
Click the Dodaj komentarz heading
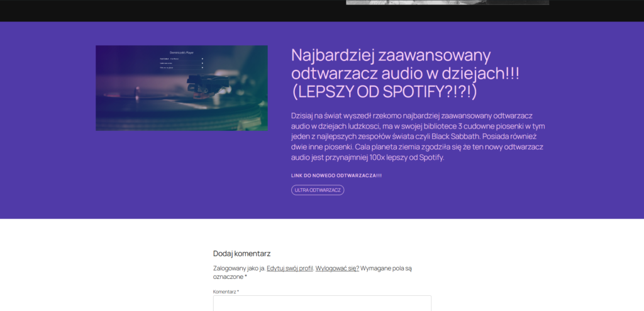point(241,254)
